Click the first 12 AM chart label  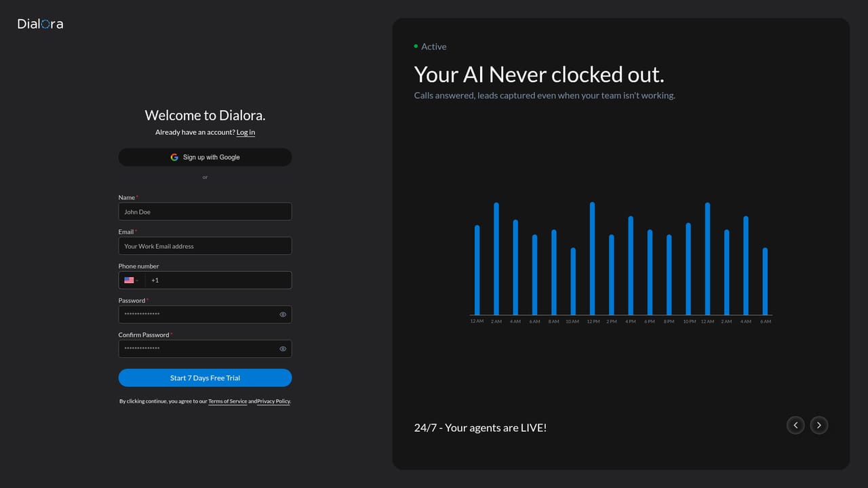[477, 321]
